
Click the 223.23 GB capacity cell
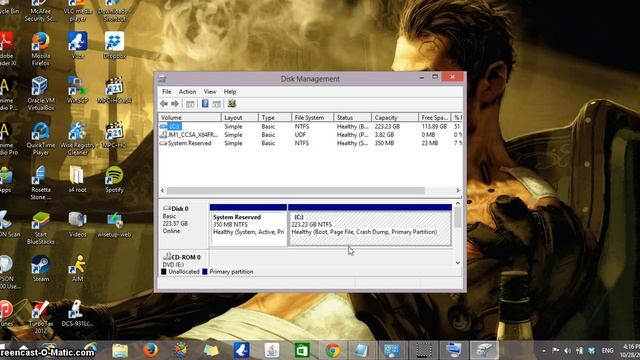(387, 127)
